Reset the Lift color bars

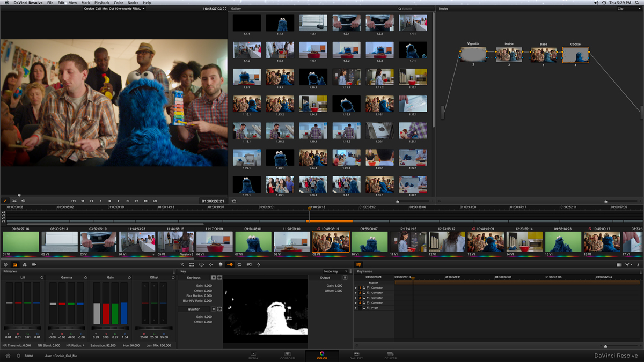click(42, 277)
